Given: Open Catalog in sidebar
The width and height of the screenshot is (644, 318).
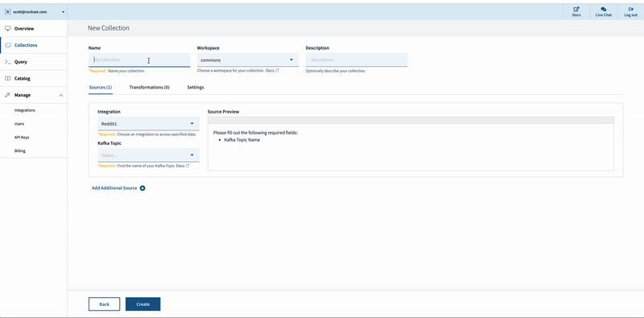Looking at the screenshot, I should tap(23, 78).
